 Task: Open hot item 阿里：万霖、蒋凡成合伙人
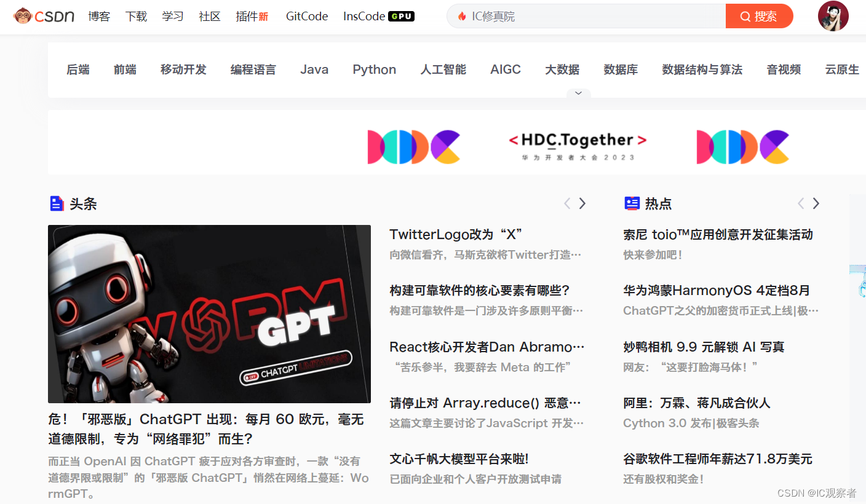(x=697, y=403)
